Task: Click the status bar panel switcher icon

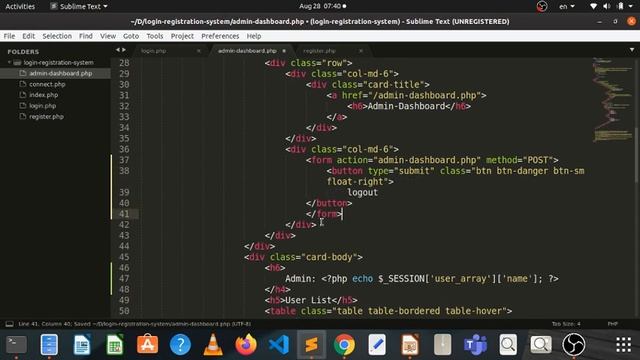Action: (x=9, y=324)
